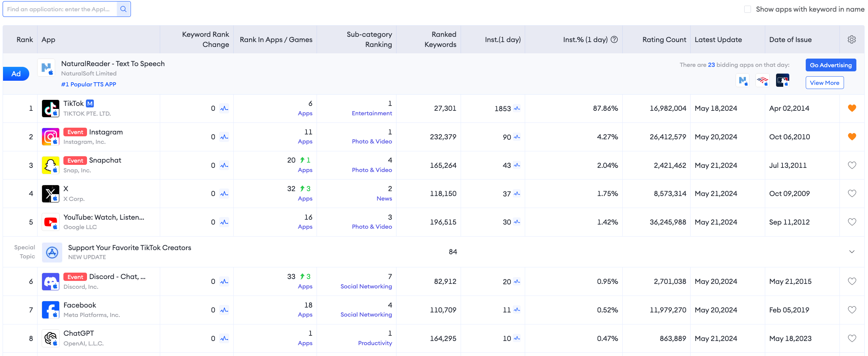Click the Special Topic App Store icon
868x356 pixels.
pos(52,252)
